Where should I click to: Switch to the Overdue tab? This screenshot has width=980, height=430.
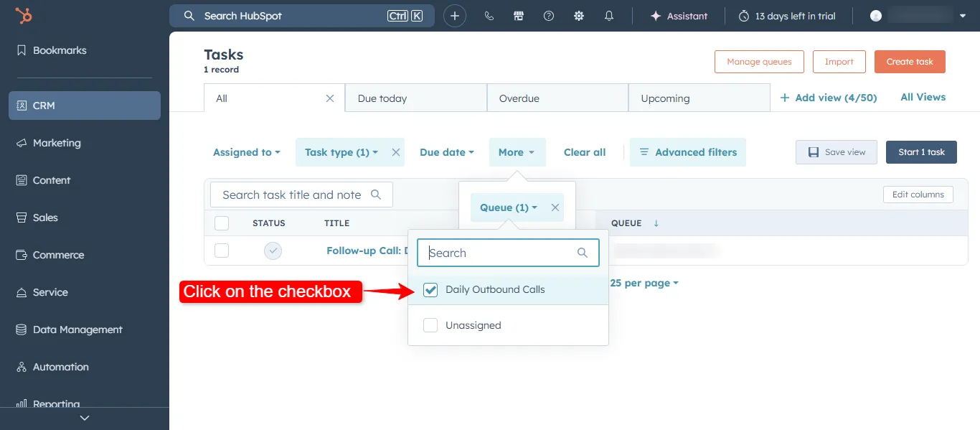pos(557,98)
